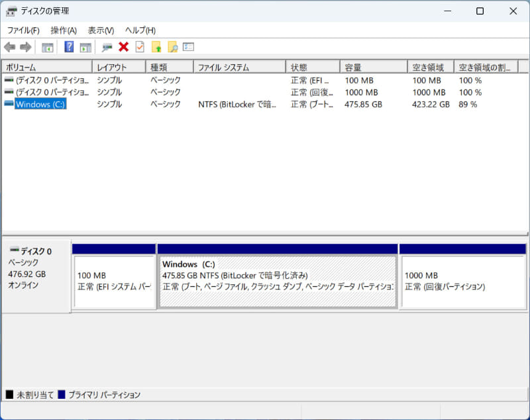Click the blue プライマリ パーティション legend swatch
530x420 pixels.
click(x=63, y=394)
